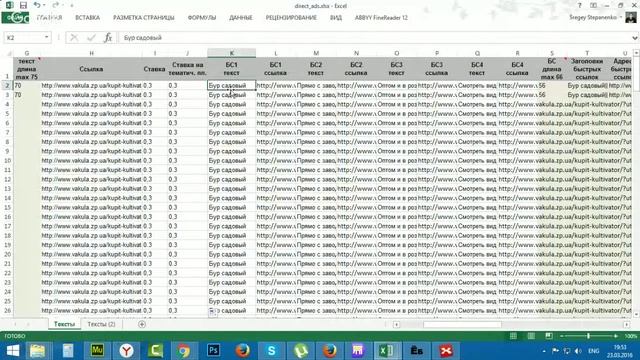The width and height of the screenshot is (640, 360).
Task: Cancel the formula bar entry with X
Action: (x=74, y=38)
